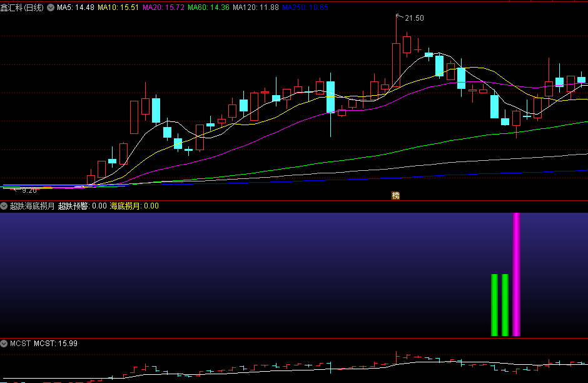Click the 9.20 low price marker

29,191
